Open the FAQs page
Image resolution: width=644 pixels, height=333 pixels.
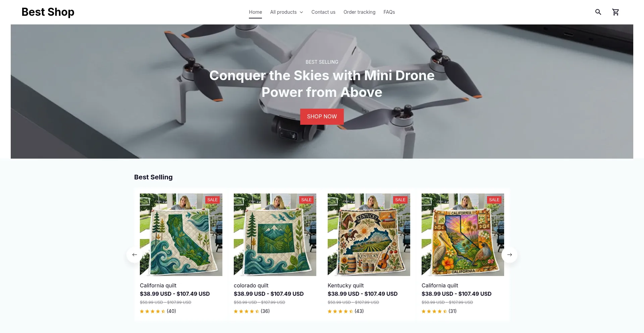pos(389,12)
